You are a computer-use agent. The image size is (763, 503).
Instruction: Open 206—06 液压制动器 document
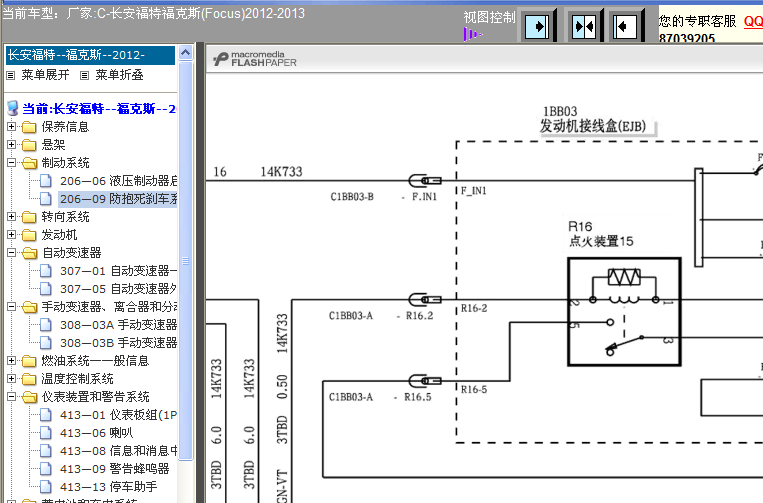pyautogui.click(x=118, y=181)
